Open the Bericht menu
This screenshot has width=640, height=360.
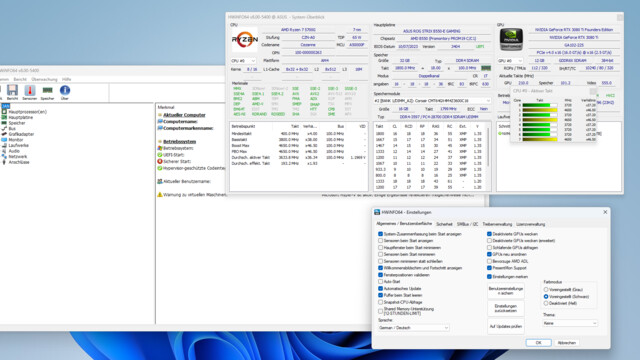[x=20, y=79]
